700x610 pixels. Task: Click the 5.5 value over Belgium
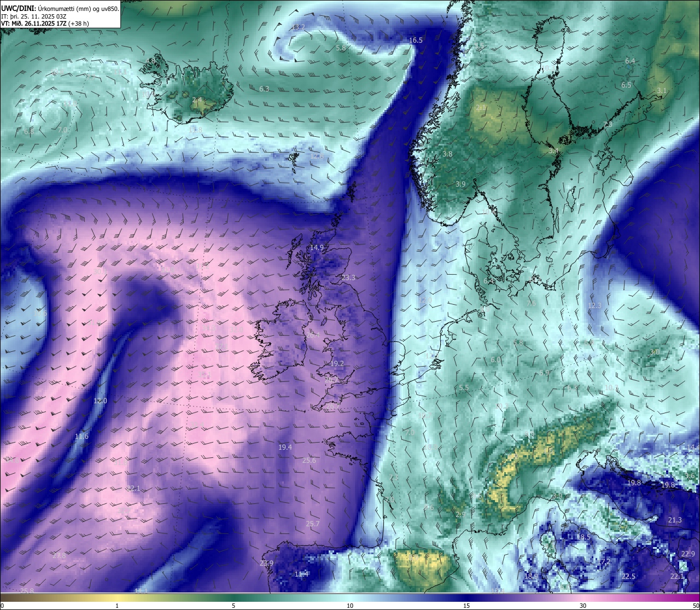tap(464, 388)
